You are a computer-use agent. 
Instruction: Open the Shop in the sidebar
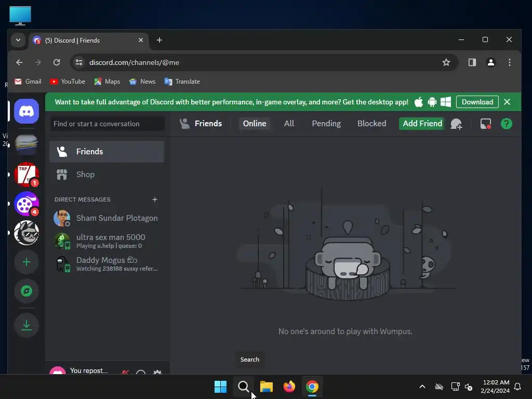(x=107, y=175)
